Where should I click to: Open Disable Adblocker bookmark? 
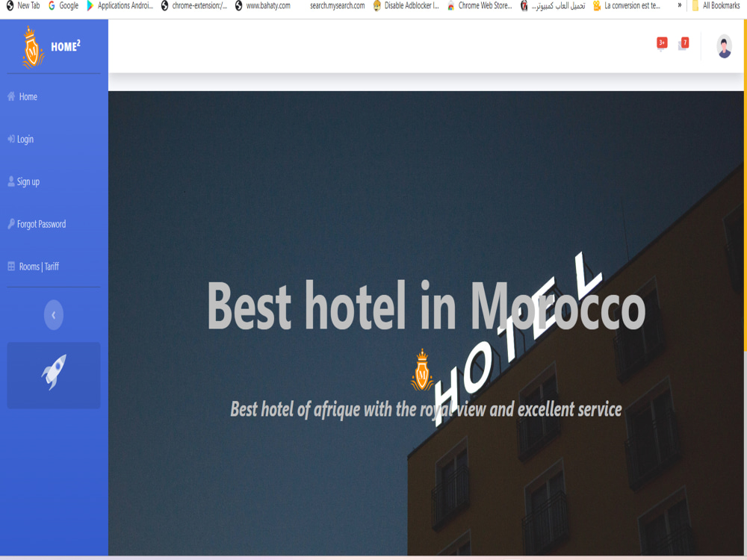(x=406, y=6)
